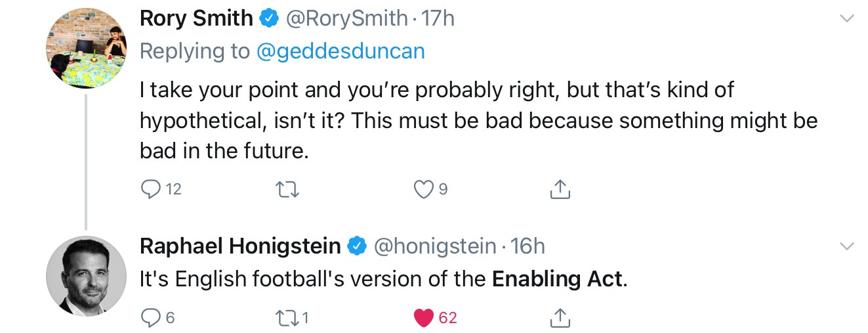Open options chevron on Rory Smith's tweet
Viewport: 868px width, 333px height.
[847, 20]
